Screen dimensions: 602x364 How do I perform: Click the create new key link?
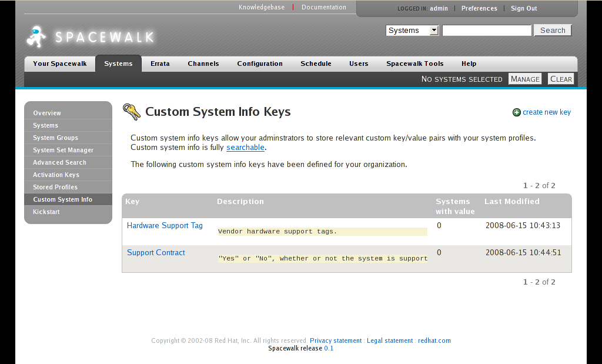tap(547, 112)
